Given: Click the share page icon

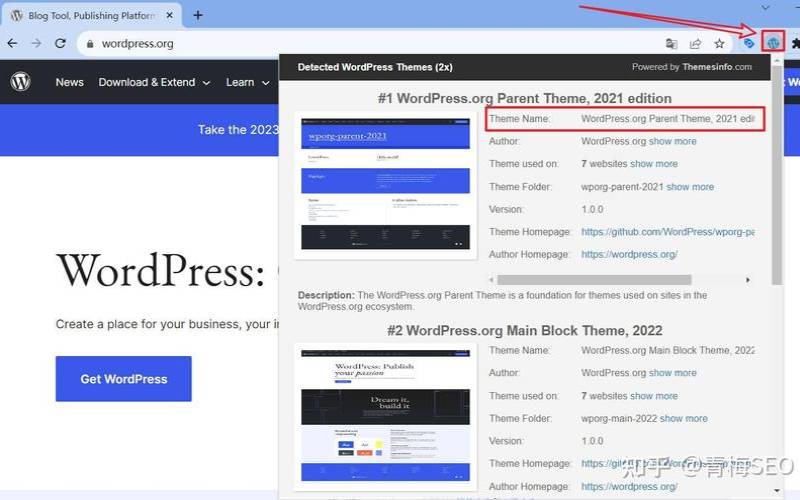Looking at the screenshot, I should (x=695, y=44).
